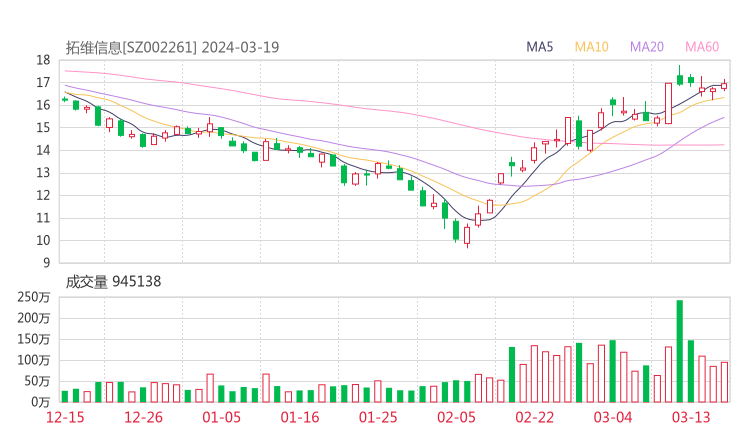Click the first green volume bar on the left
Screen dimensions: 740x440
65,397
